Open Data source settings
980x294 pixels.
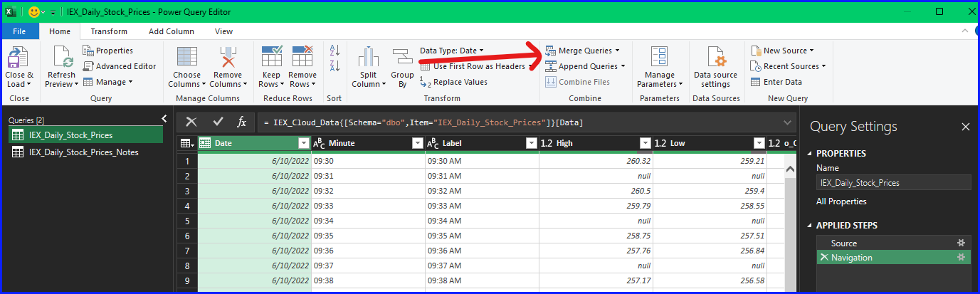tap(715, 67)
